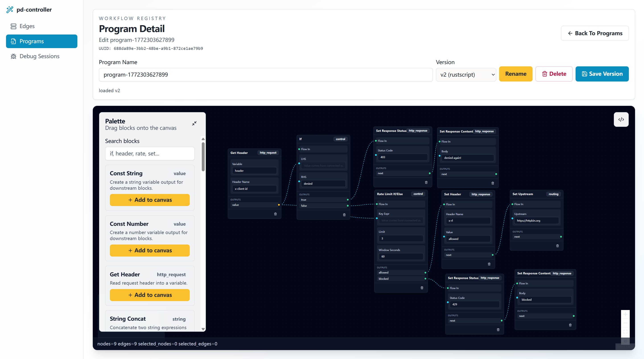This screenshot has width=644, height=359.
Task: Click the 'loaded v2' status text
Action: 109,91
